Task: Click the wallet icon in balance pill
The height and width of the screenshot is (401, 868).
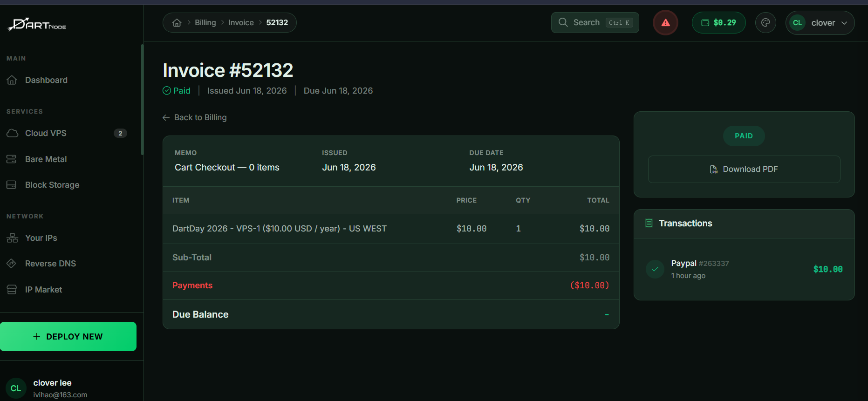Action: [705, 23]
